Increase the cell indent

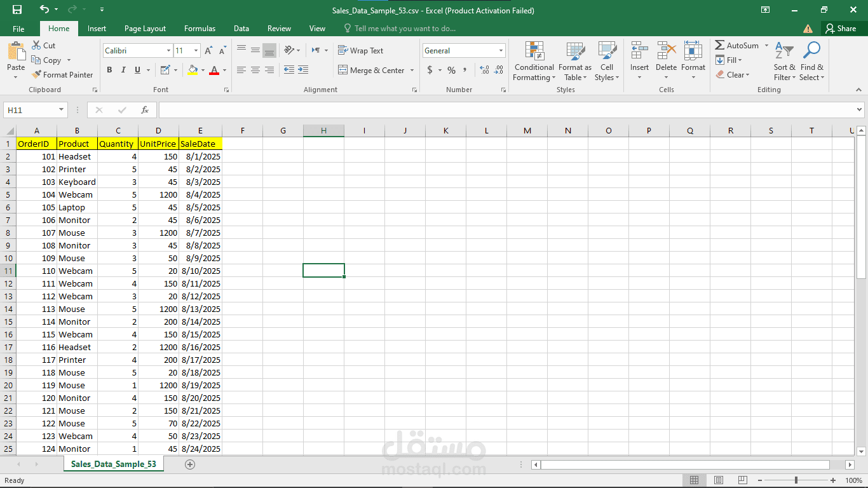coord(303,70)
